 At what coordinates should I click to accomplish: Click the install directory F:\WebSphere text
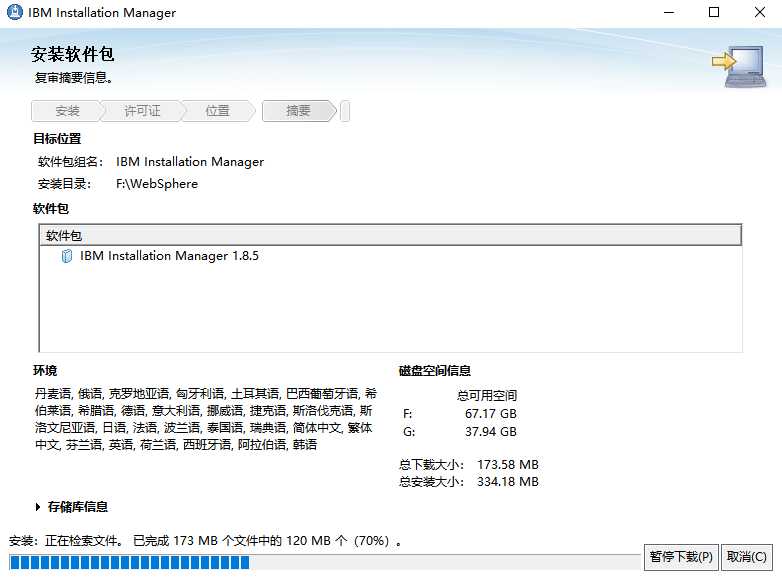click(157, 184)
